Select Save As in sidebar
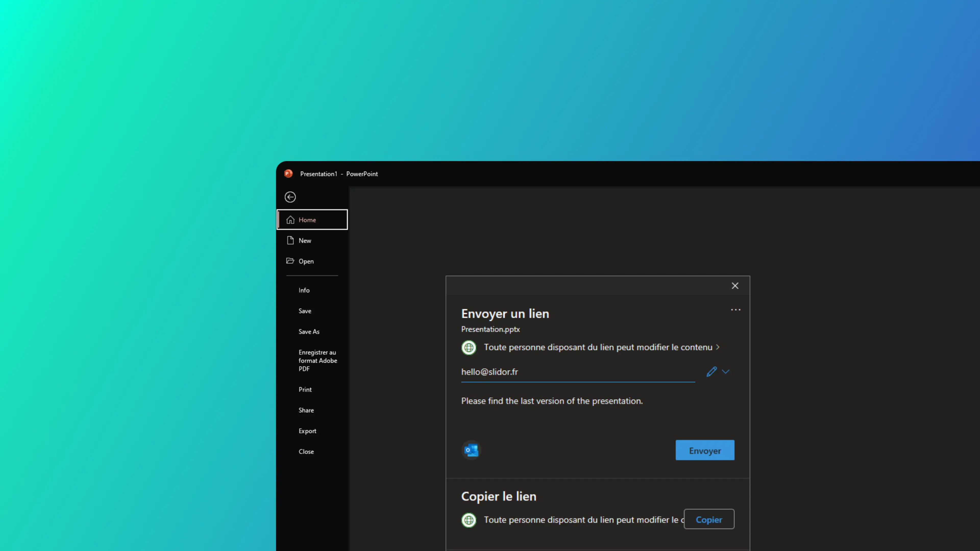This screenshot has width=980, height=551. click(309, 332)
